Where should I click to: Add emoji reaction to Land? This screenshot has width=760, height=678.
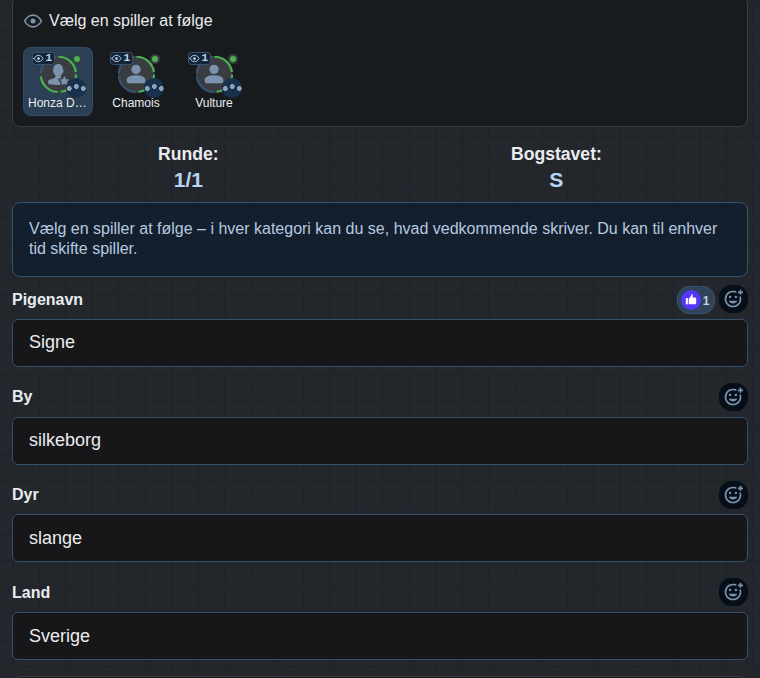coord(733,592)
